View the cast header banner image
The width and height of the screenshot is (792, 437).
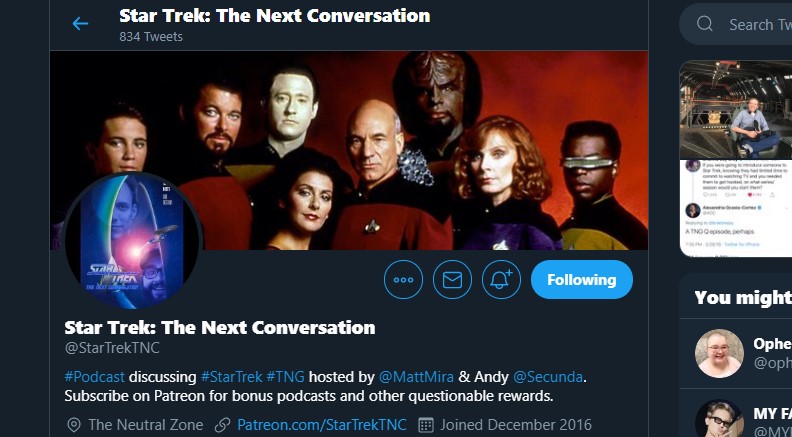point(349,150)
